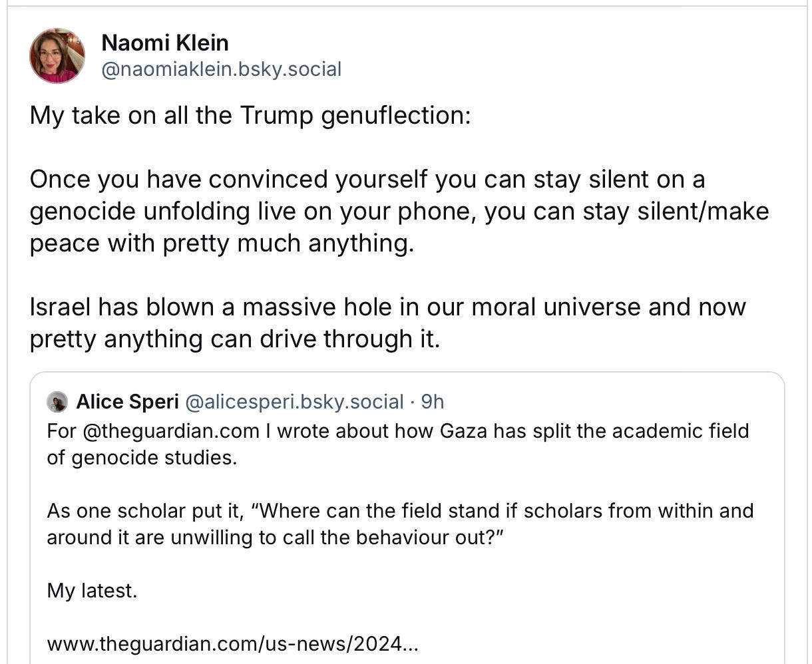Open the www.theguardian.com/us-news/2024 link
Screen dimensions: 812x664
(x=234, y=644)
